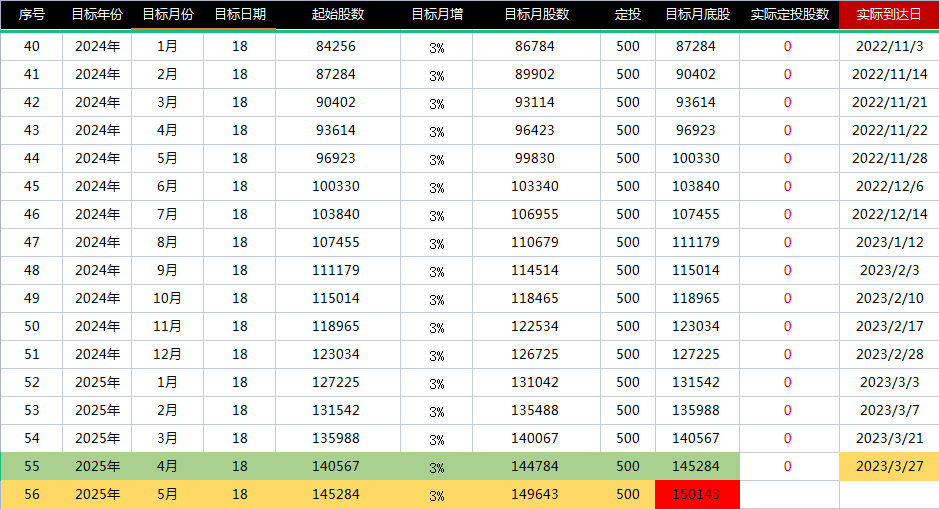Click month cell 12月
Viewport: 939px width, 509px height.
click(x=168, y=354)
